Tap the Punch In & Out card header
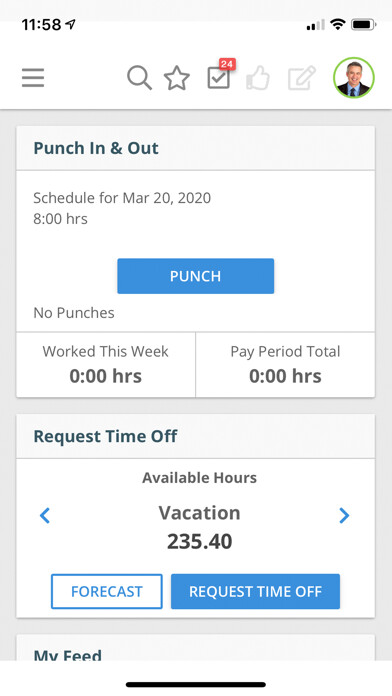The height and width of the screenshot is (696, 392). click(195, 148)
